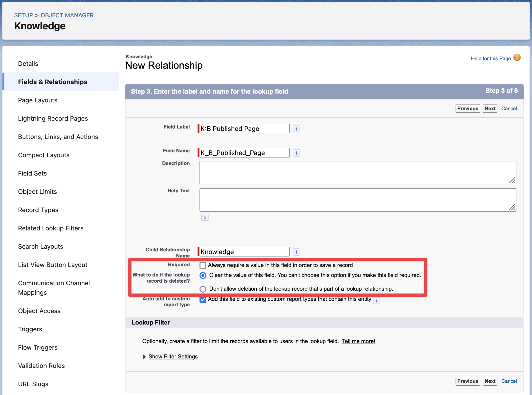Click the Tell me more! link
This screenshot has height=395, width=532.
click(358, 341)
